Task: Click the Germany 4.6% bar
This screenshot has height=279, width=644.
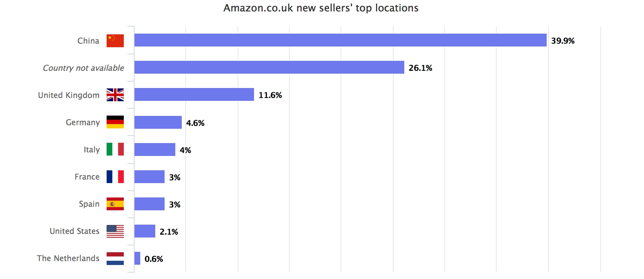Action: click(x=158, y=122)
